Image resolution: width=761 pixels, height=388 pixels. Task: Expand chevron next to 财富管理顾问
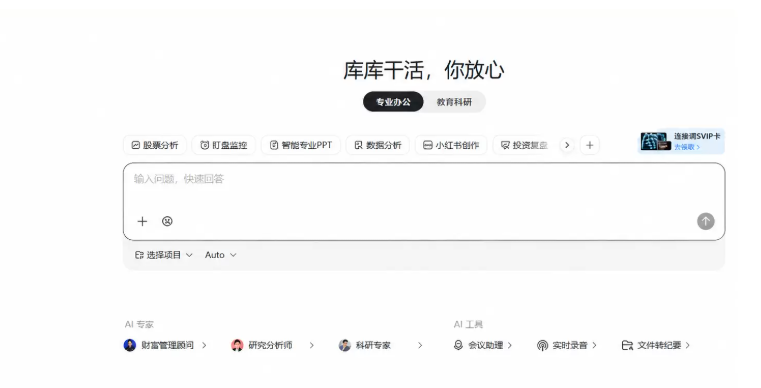[x=204, y=345]
